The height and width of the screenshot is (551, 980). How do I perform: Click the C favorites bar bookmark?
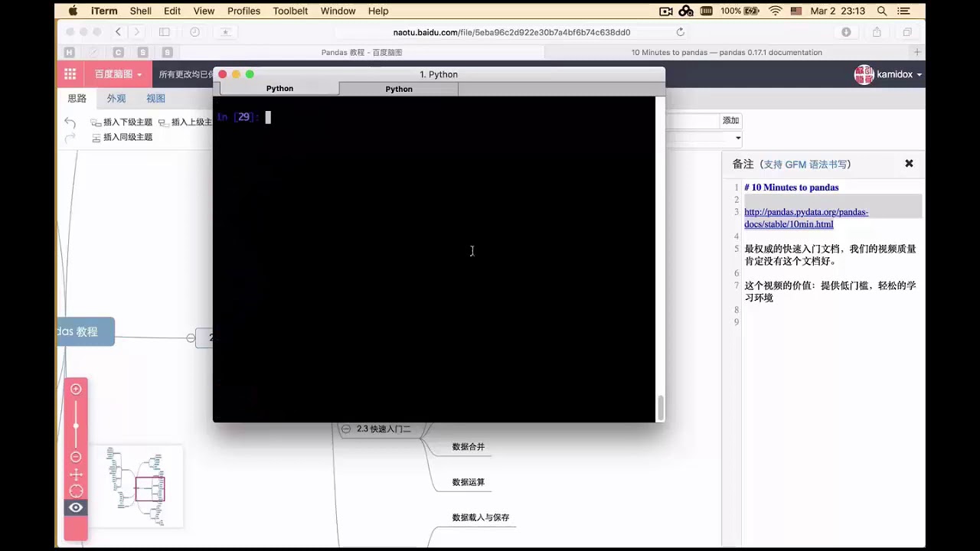point(118,52)
